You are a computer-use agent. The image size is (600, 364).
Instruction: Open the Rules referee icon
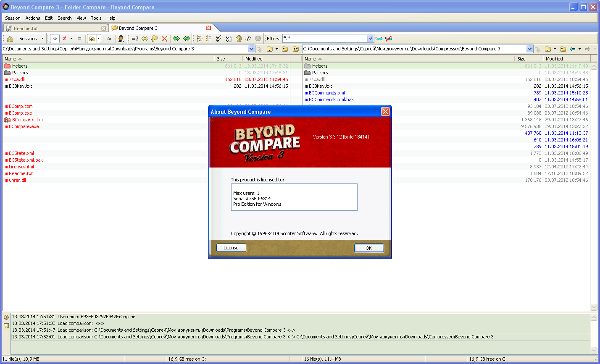pyautogui.click(x=121, y=39)
